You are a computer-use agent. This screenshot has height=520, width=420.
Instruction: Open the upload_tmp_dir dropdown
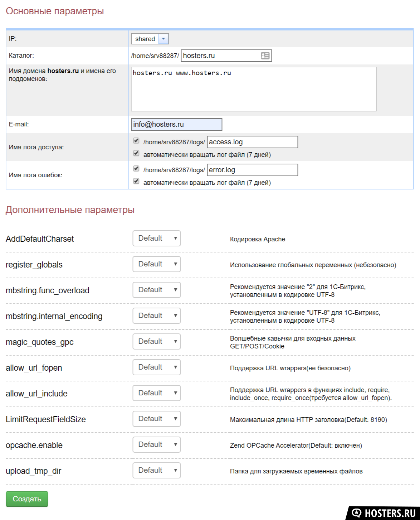(x=156, y=471)
